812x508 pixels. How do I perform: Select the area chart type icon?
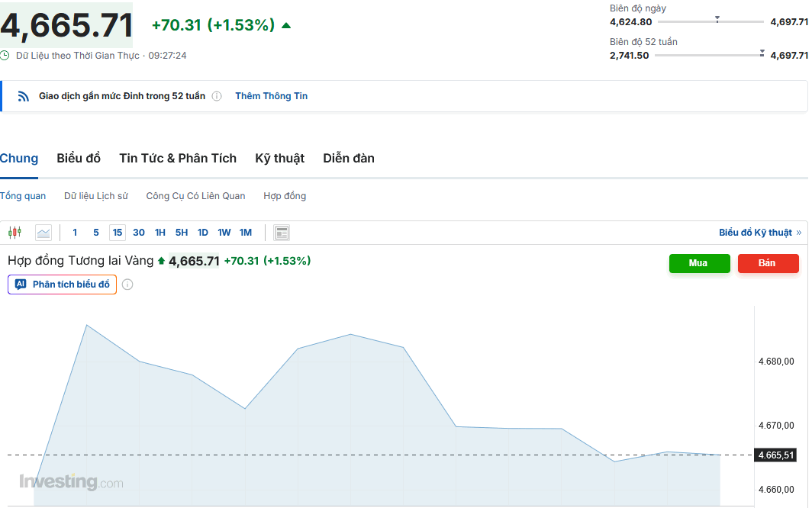coord(43,233)
